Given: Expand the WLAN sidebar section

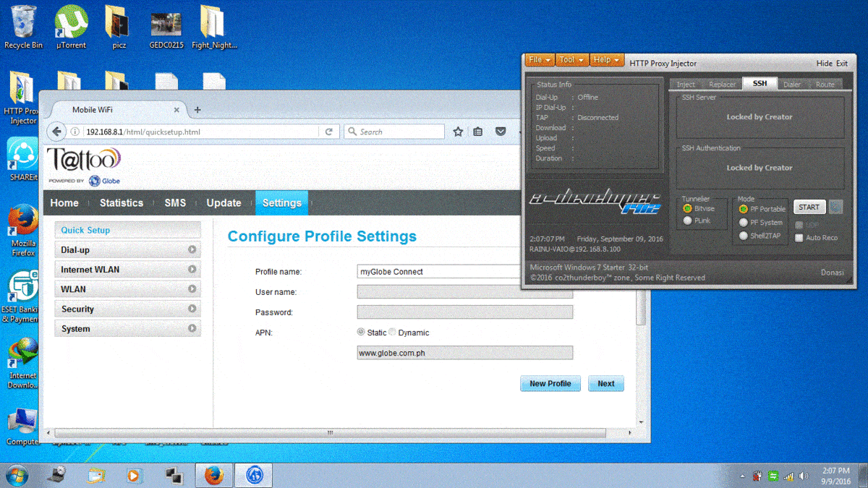Looking at the screenshot, I should click(x=128, y=289).
